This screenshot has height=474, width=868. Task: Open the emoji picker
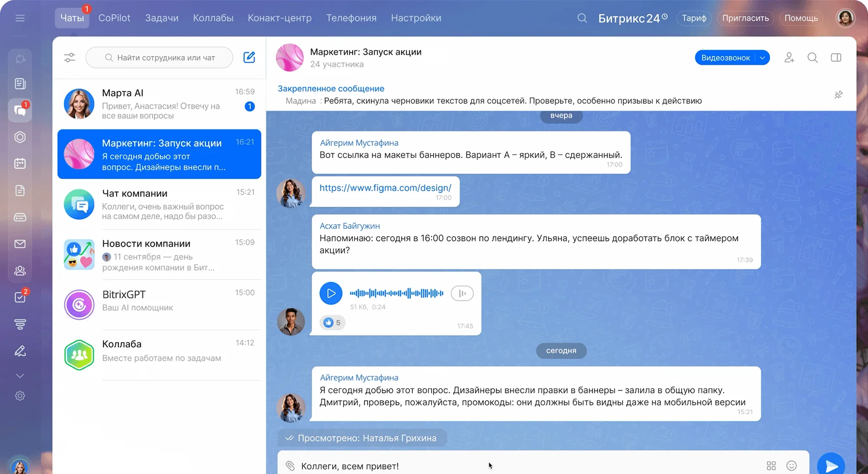pyautogui.click(x=792, y=466)
